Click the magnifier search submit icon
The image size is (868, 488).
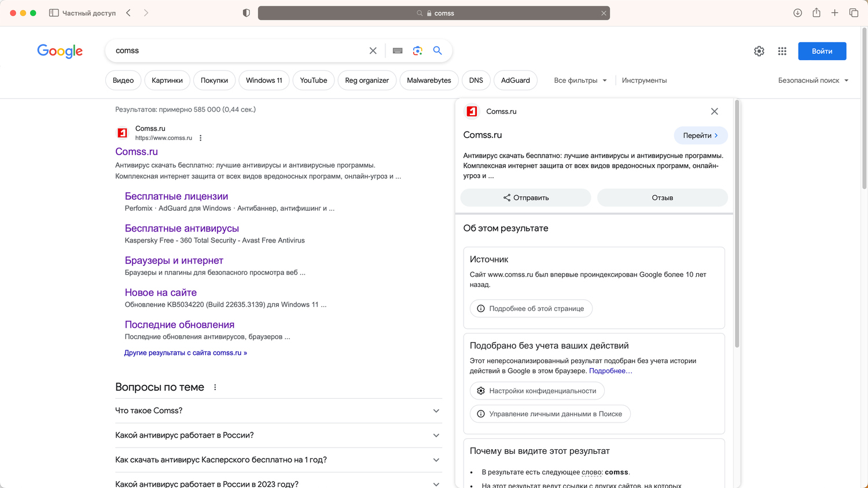point(437,51)
